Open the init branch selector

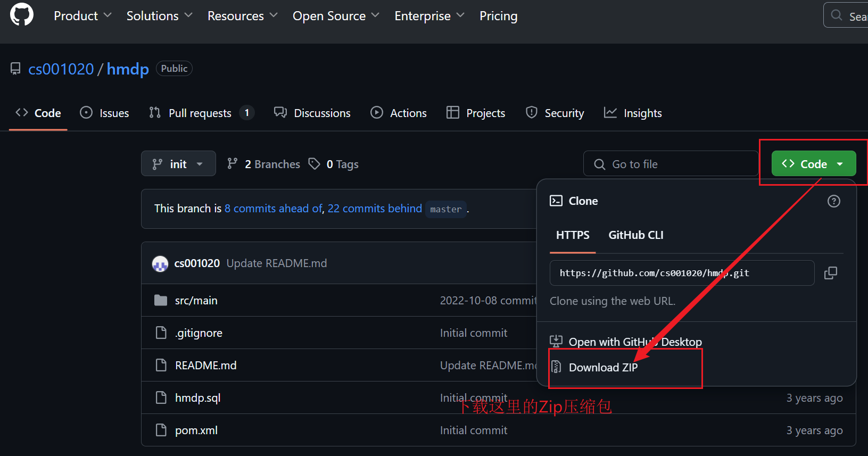pos(178,163)
